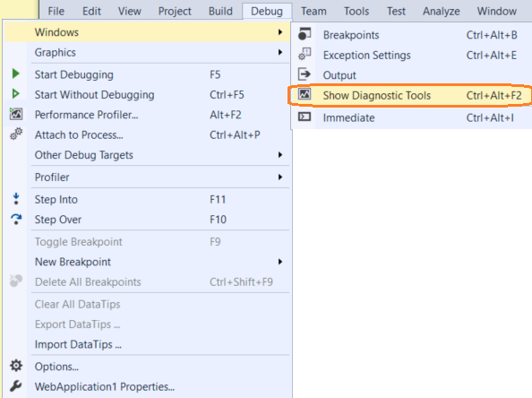Open the Edit menu
Viewport: 532px width, 398px height.
(x=91, y=12)
